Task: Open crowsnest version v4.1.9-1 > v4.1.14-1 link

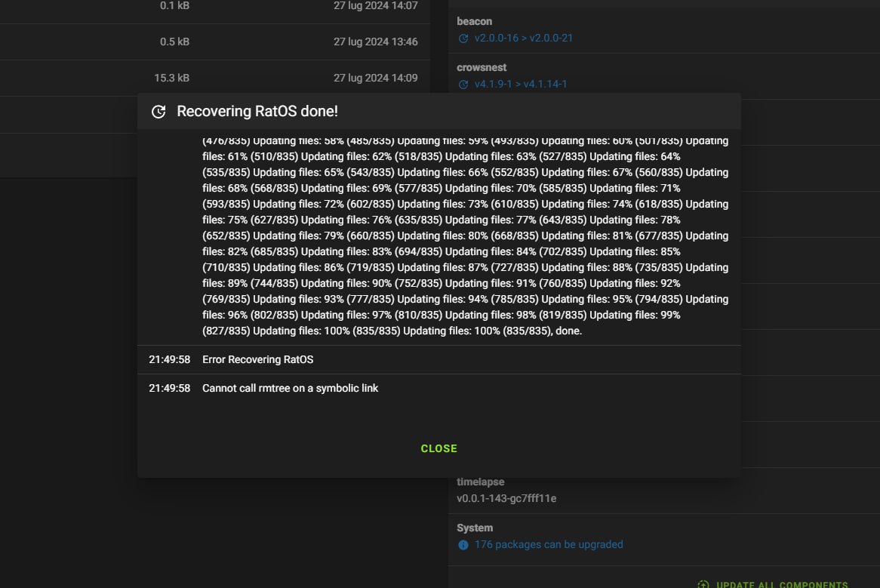Action: pos(521,84)
